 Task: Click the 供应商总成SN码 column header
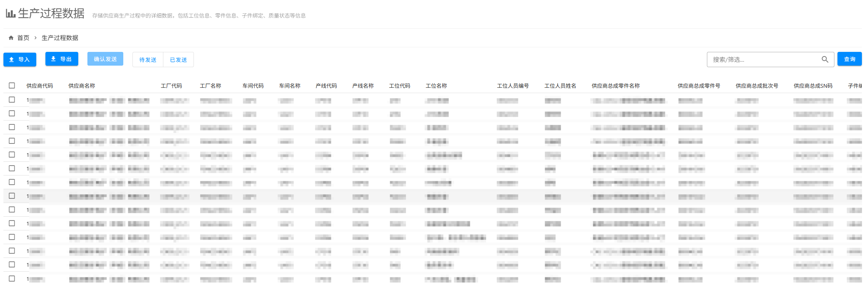813,86
